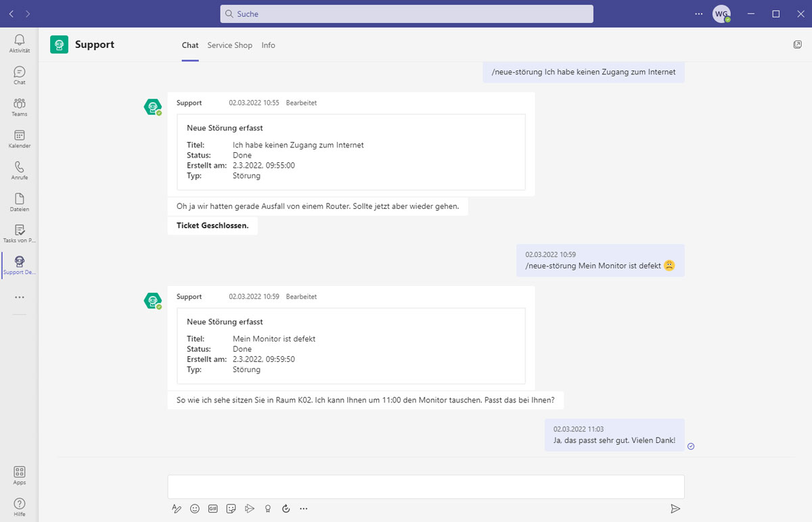Expand the more apps ellipsis in sidebar

tap(19, 297)
